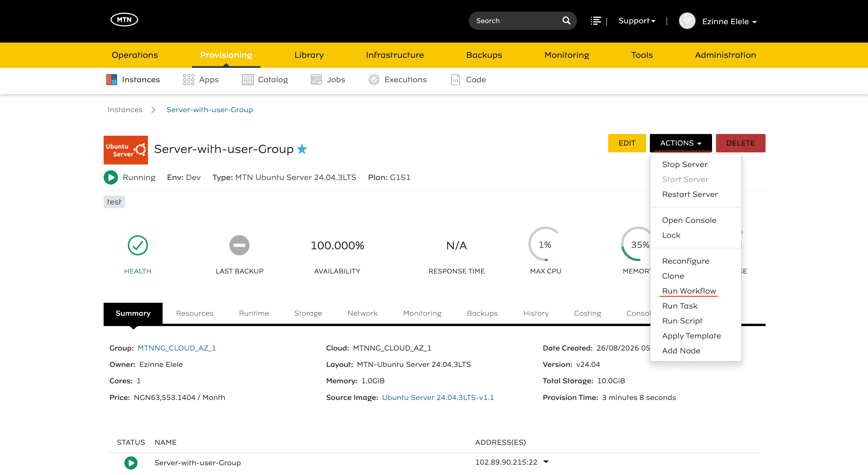Select Run Workflow in the Actions menu
868x475 pixels.
click(x=689, y=291)
